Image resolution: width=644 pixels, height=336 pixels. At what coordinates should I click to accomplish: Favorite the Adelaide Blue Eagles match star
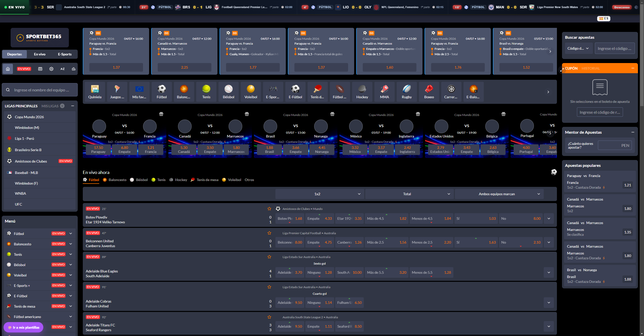[269, 257]
